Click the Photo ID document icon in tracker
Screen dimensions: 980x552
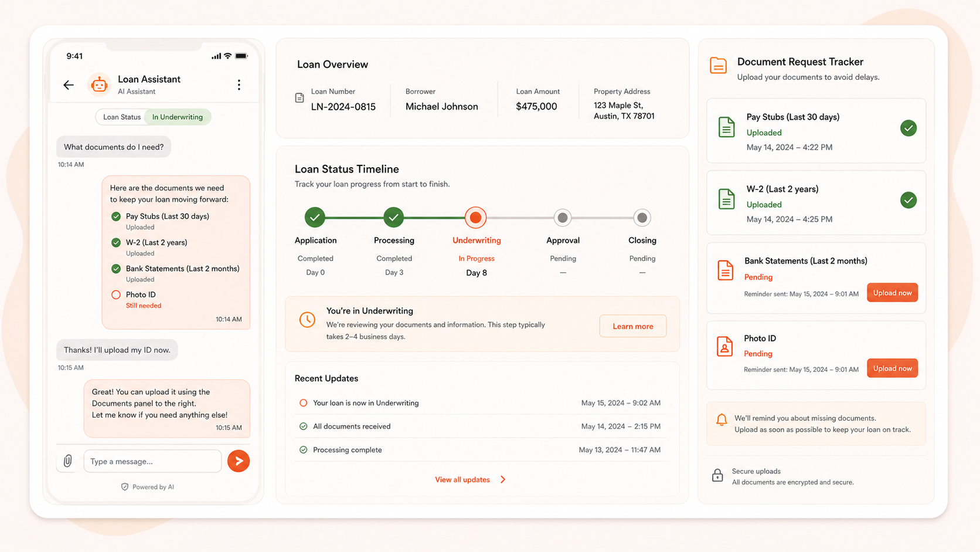725,346
